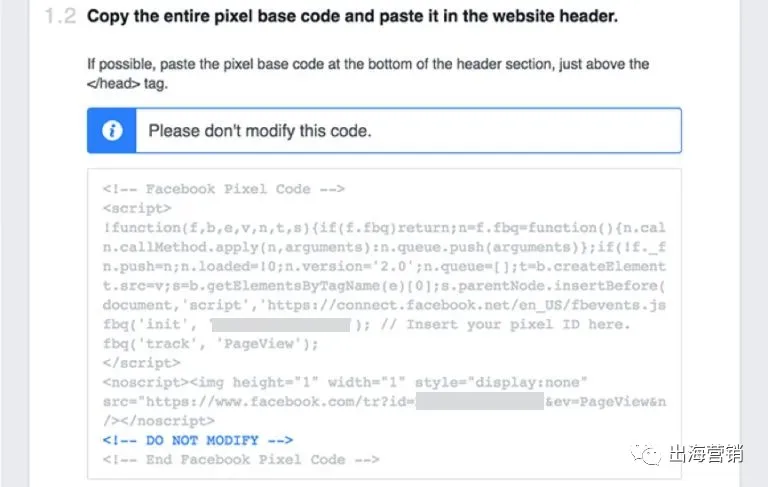The image size is (768, 487).
Task: Click the 'Copy the entire pixel base code' heading
Action: tap(352, 16)
